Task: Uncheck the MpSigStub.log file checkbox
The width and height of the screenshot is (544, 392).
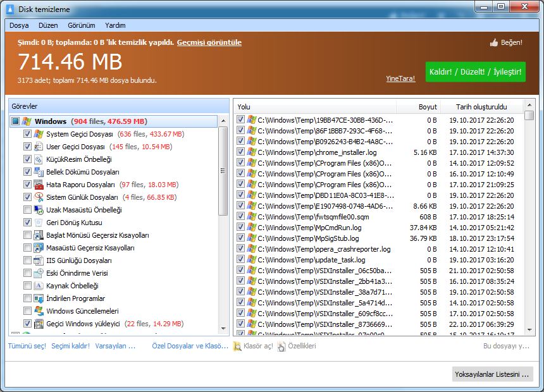Action: click(240, 238)
